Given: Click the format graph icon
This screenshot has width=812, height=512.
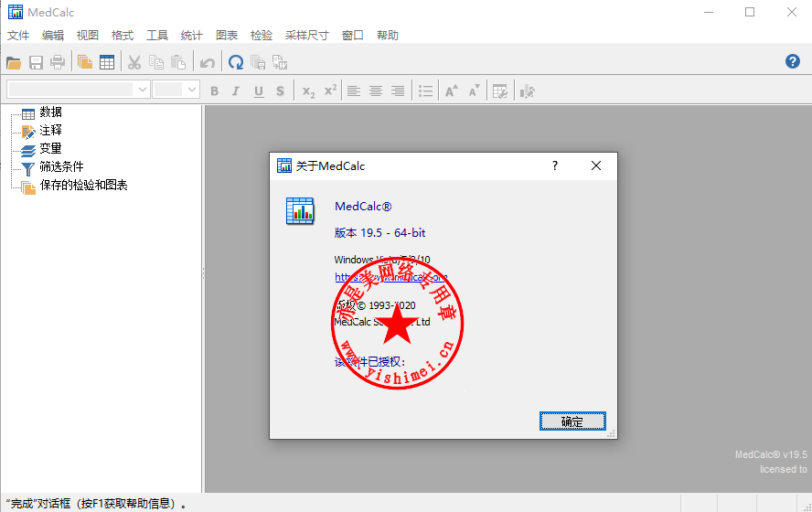Looking at the screenshot, I should coord(528,91).
